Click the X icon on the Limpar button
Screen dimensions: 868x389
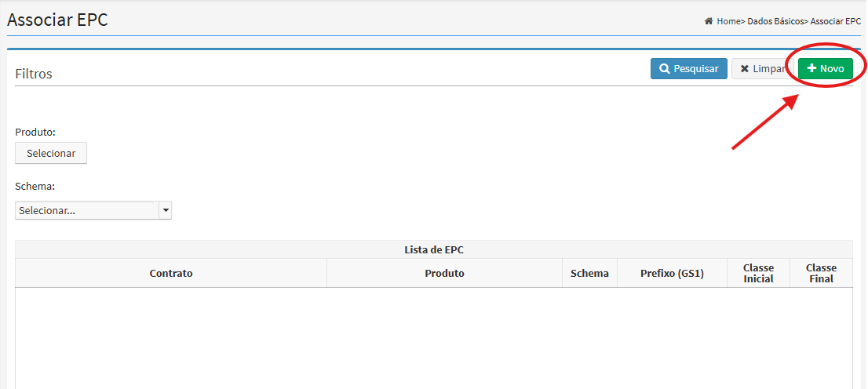745,69
